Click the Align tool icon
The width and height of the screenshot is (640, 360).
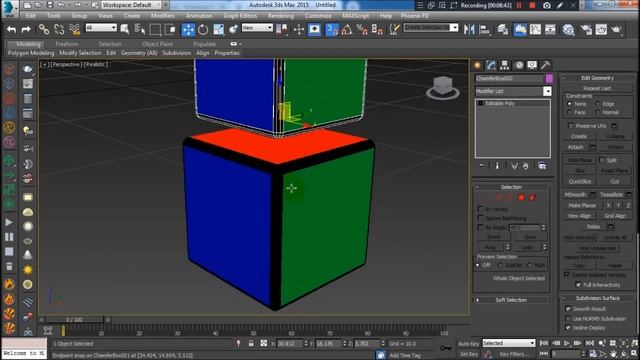pos(484,29)
